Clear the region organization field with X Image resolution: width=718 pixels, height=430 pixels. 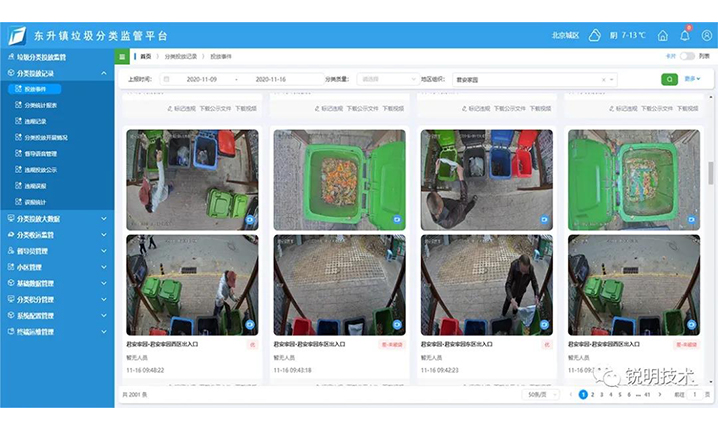tap(603, 79)
